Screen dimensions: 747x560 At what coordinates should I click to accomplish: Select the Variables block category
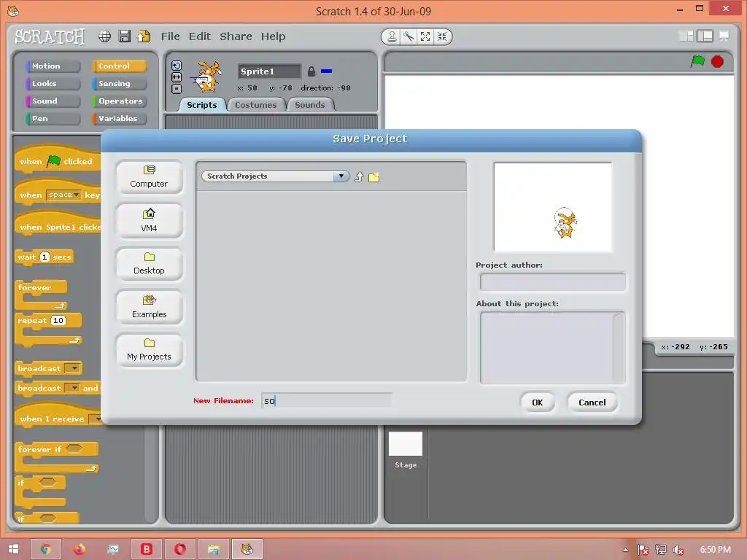tap(119, 119)
